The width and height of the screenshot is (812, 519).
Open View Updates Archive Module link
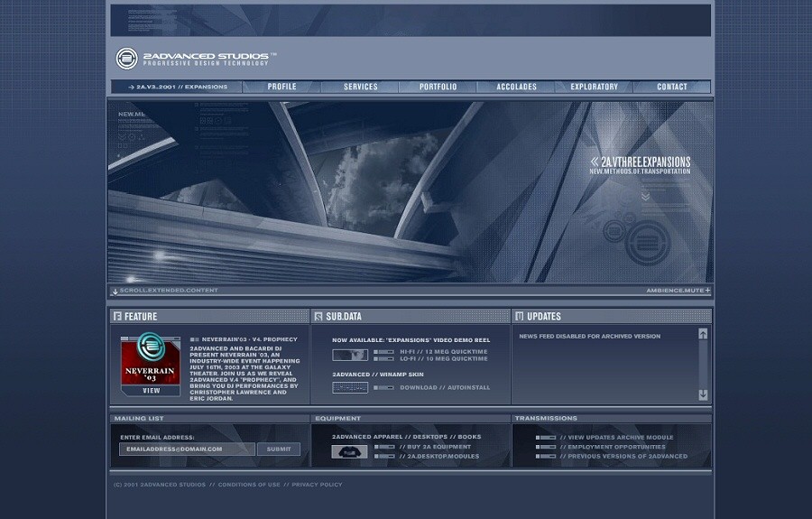(616, 437)
